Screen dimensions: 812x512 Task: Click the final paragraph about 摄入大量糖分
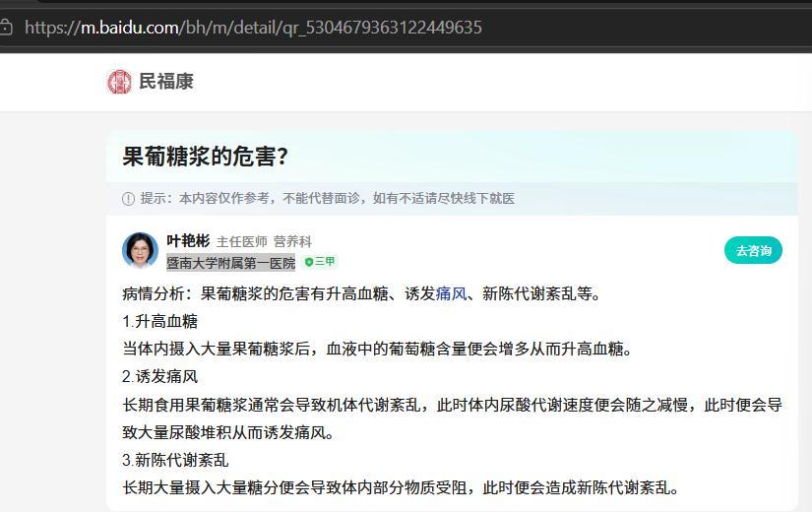click(401, 487)
